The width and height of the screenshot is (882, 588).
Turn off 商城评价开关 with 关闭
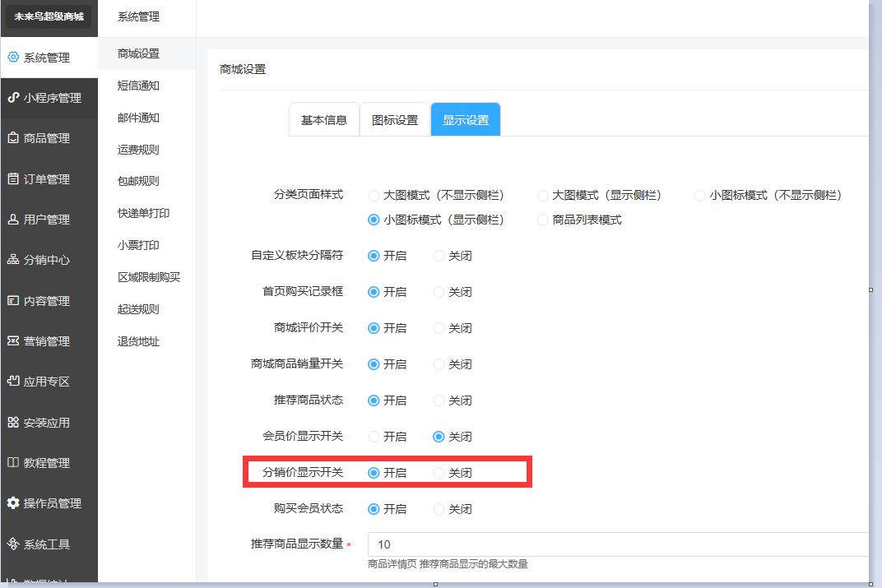click(439, 328)
